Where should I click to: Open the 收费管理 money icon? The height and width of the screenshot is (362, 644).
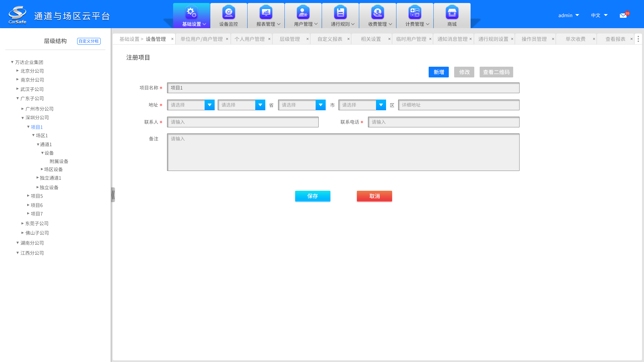click(378, 12)
